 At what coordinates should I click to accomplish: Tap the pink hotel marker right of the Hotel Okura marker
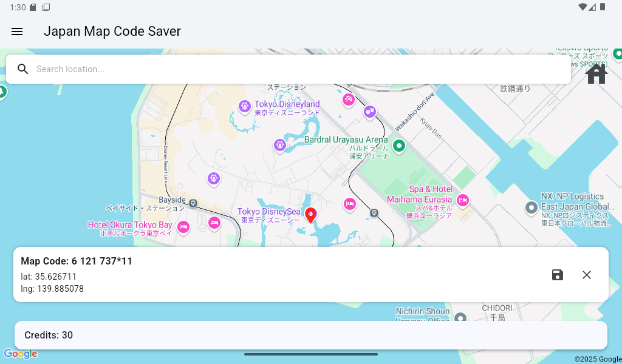[x=214, y=223]
